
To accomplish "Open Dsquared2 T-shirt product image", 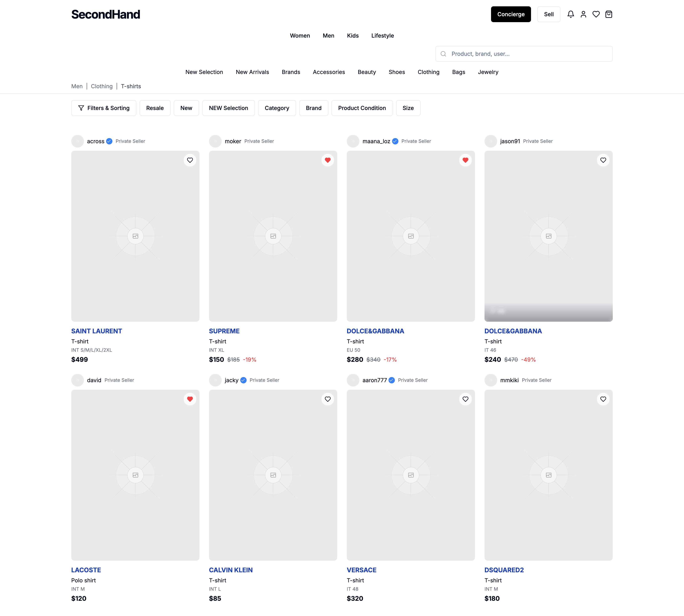I will (548, 475).
